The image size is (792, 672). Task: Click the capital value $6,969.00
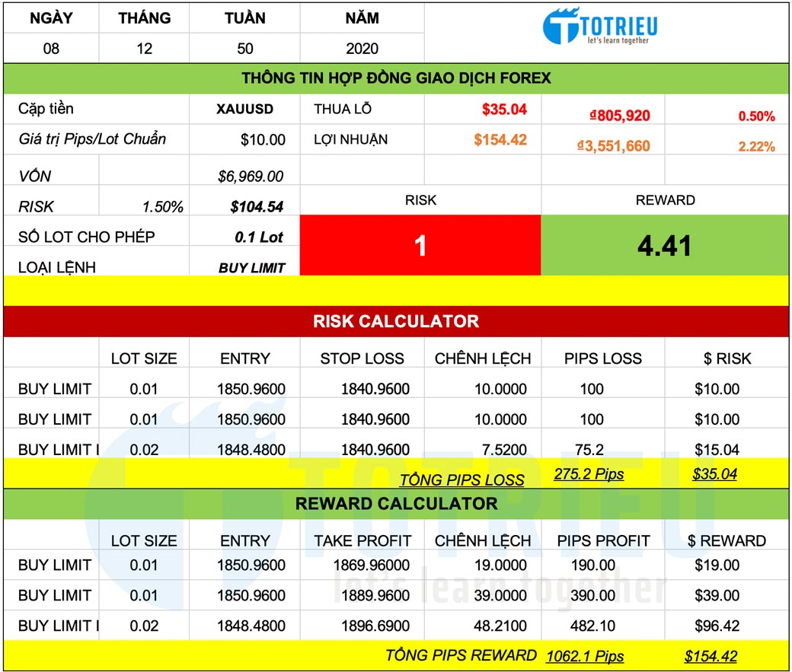(x=251, y=177)
